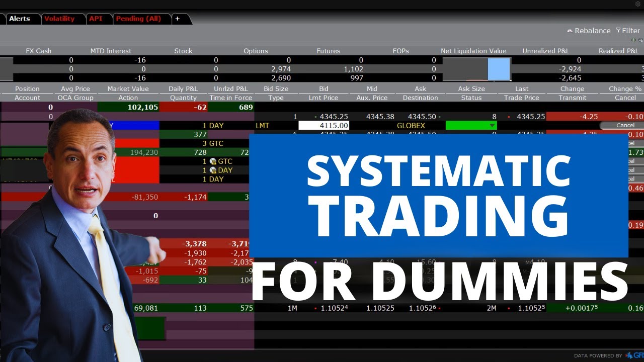Click the MTD Interest column header
The height and width of the screenshot is (362, 644).
(111, 51)
